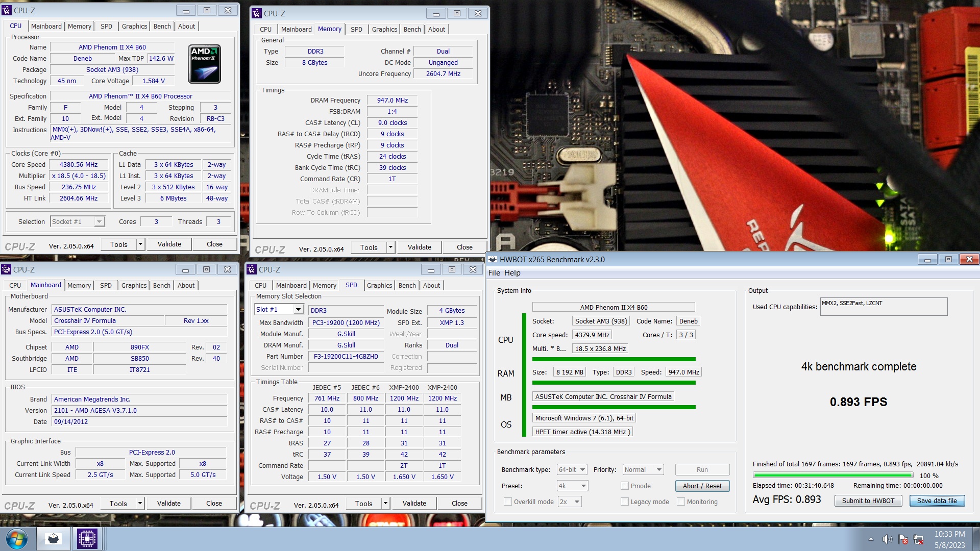Switch to Graphics tab in Memory window

[x=384, y=29]
